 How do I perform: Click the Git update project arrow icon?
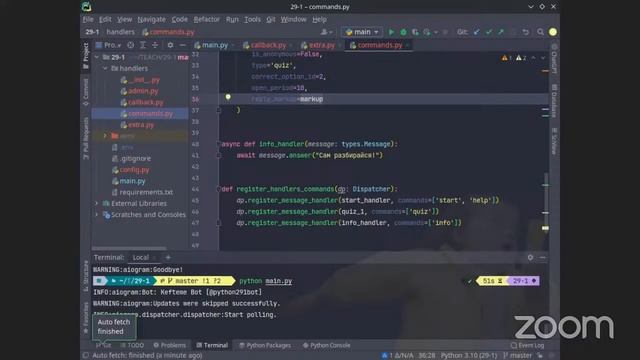[x=476, y=32]
